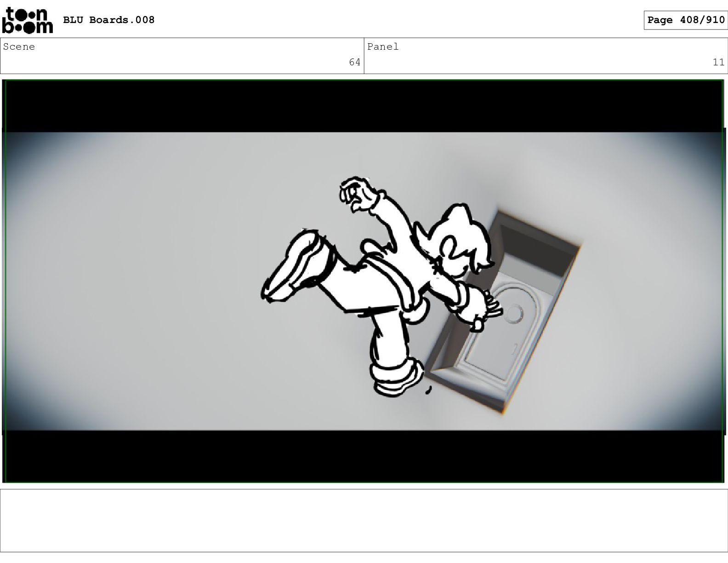This screenshot has width=728, height=563.
Task: Click the empty notes box below the panel
Action: 364,520
